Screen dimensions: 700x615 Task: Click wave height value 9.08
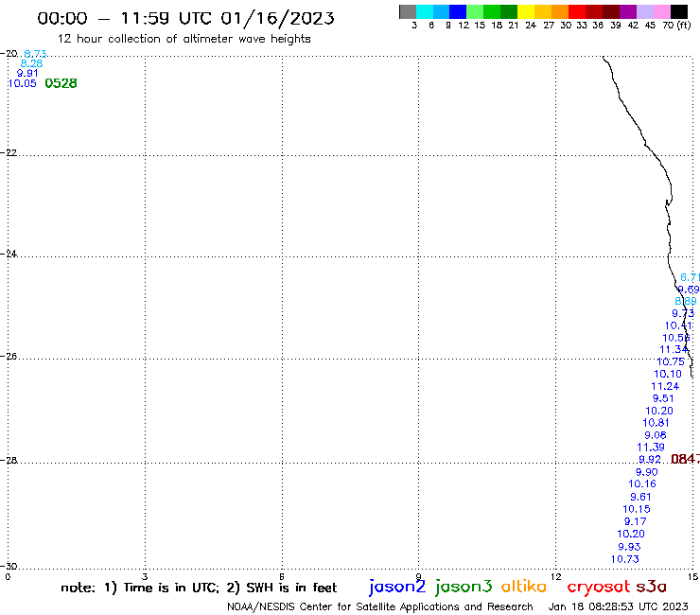click(655, 435)
